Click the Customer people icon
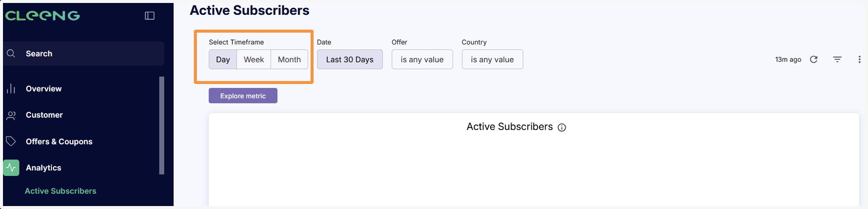The width and height of the screenshot is (868, 209). coord(11,115)
